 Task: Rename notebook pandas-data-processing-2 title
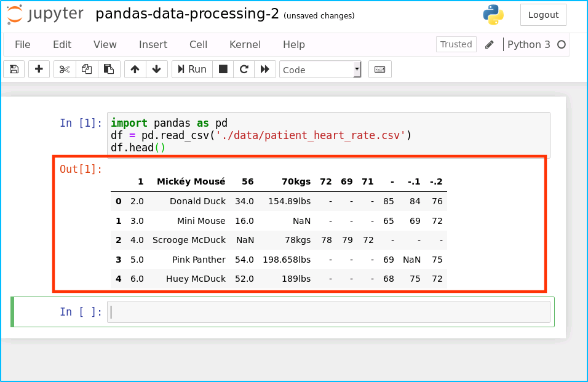pyautogui.click(x=187, y=14)
